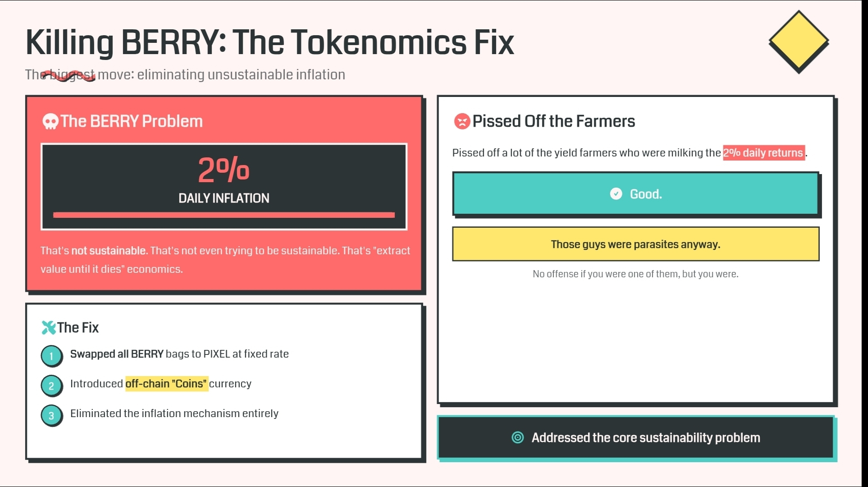Click the struck-through word 'biggest' in the subtitle
Image resolution: width=868 pixels, height=487 pixels.
click(x=72, y=74)
